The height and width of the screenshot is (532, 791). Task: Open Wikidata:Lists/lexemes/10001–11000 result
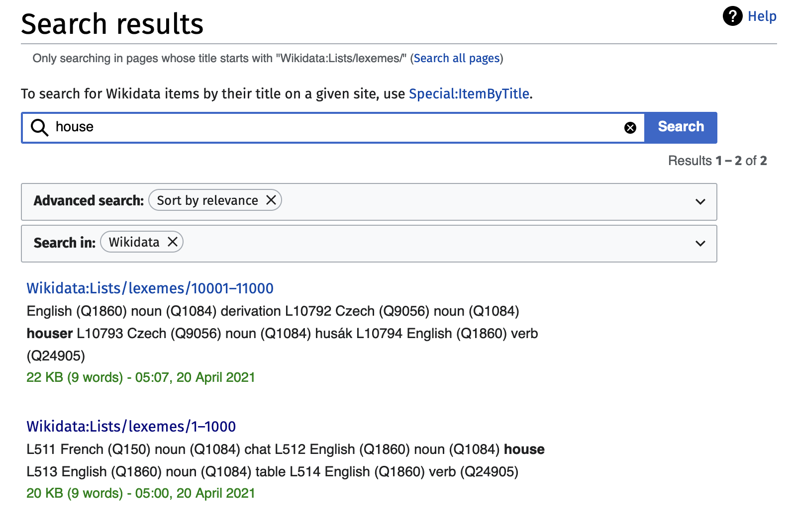coord(150,288)
